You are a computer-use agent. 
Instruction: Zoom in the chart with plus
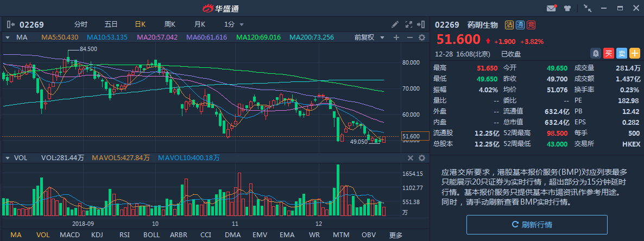pos(396,37)
